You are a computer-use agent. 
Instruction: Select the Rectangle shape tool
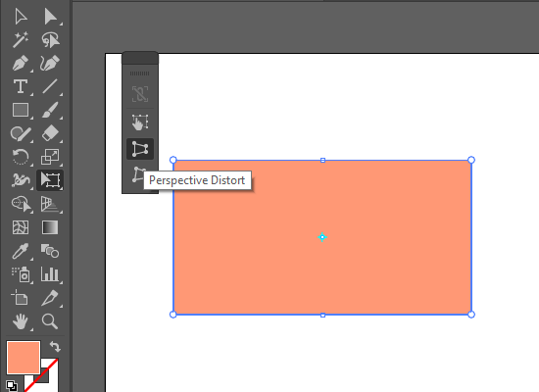point(21,110)
